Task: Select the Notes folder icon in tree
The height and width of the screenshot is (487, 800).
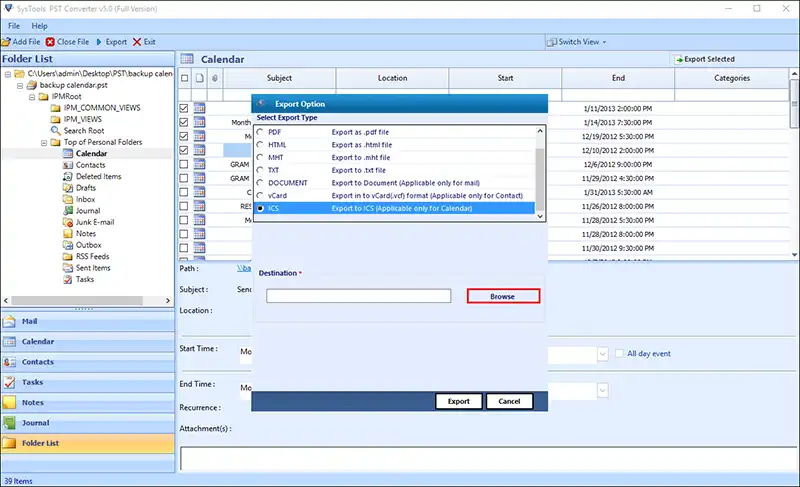Action: pyautogui.click(x=68, y=234)
